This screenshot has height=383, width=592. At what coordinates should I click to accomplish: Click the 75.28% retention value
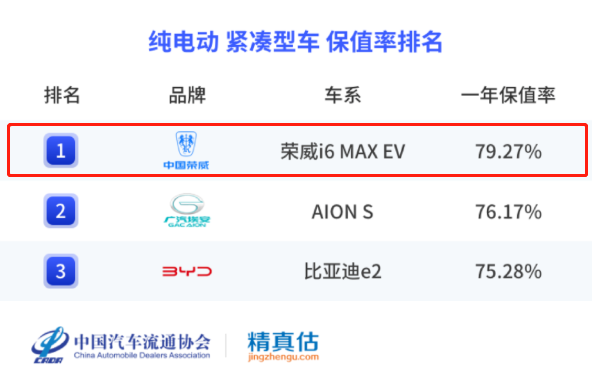tap(509, 271)
